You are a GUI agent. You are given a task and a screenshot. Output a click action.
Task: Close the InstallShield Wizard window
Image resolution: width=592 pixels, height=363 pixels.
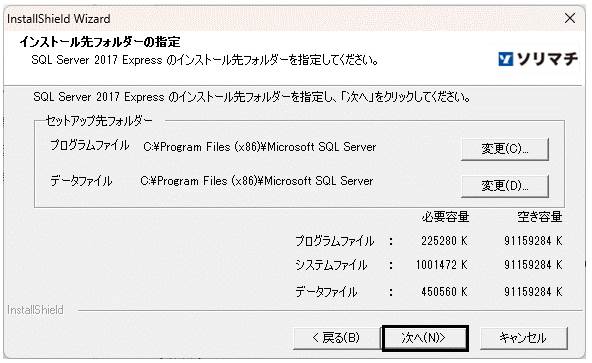click(x=570, y=18)
